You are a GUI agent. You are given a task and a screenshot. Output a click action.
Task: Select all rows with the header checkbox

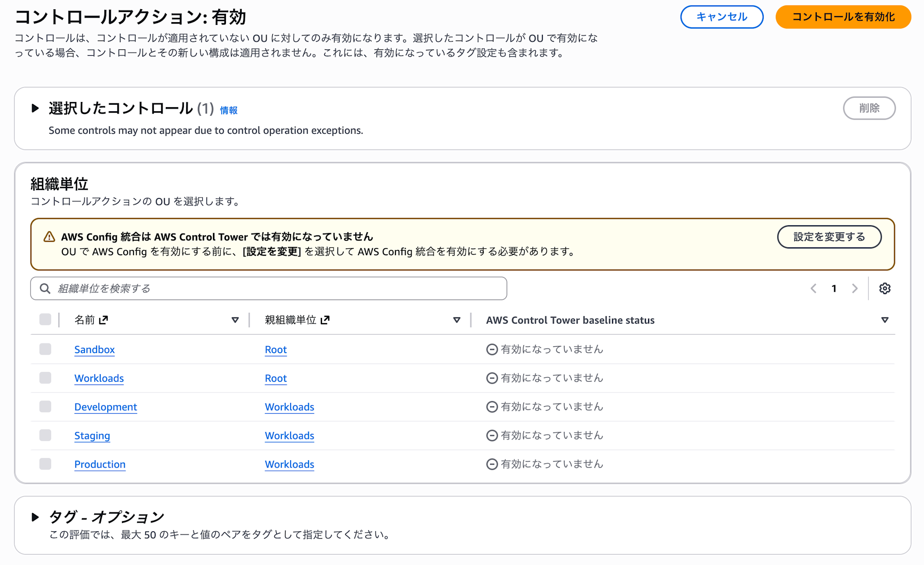(x=45, y=319)
